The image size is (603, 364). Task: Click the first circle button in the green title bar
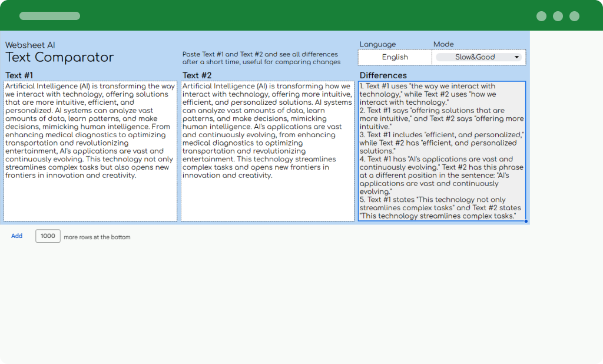542,16
